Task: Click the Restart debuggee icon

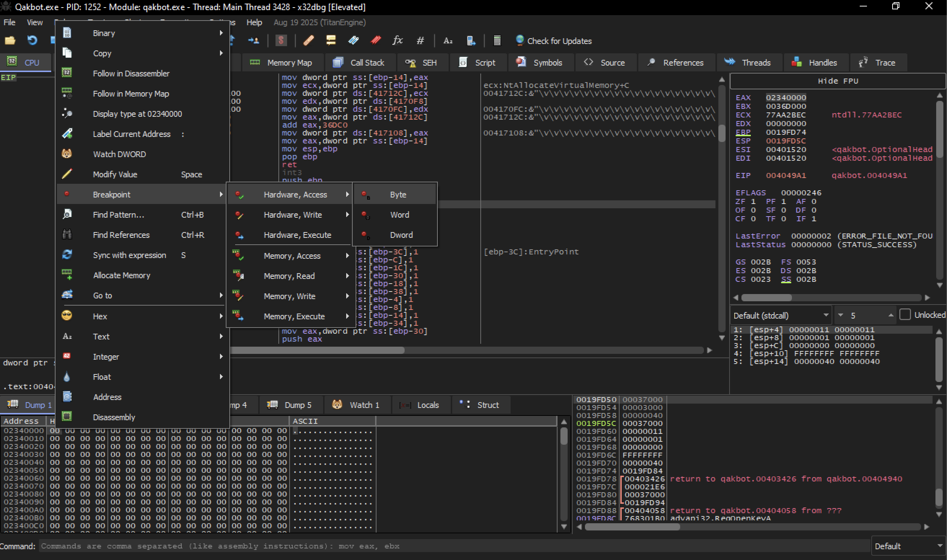Action: (32, 40)
